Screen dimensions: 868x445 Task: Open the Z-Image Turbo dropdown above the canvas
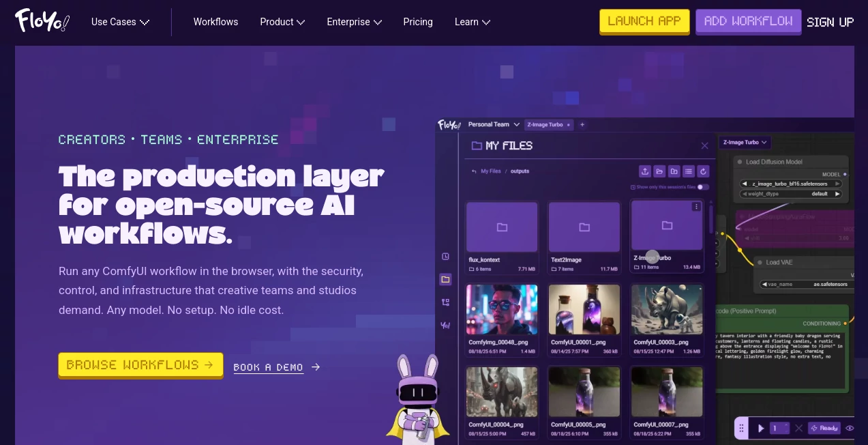pyautogui.click(x=745, y=143)
